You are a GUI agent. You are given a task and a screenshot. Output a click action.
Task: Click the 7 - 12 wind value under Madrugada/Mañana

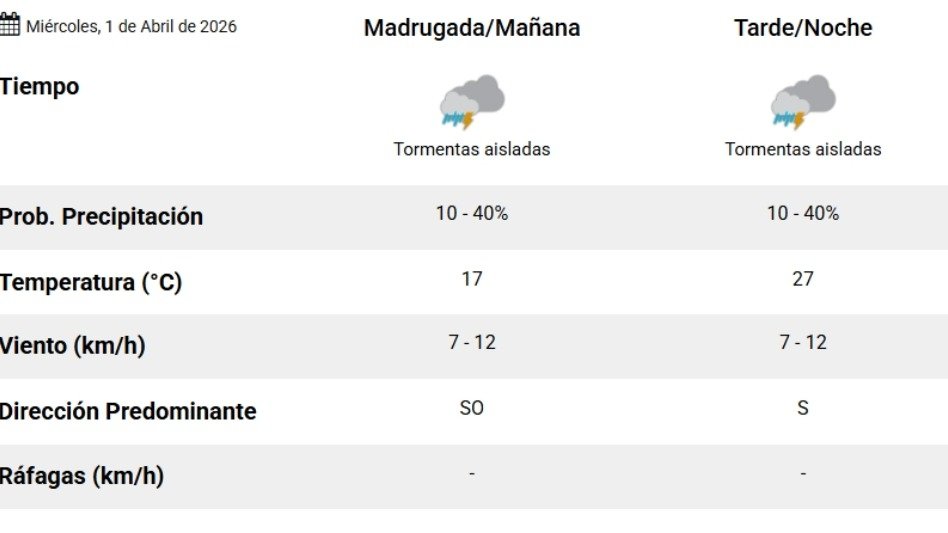[x=472, y=342]
